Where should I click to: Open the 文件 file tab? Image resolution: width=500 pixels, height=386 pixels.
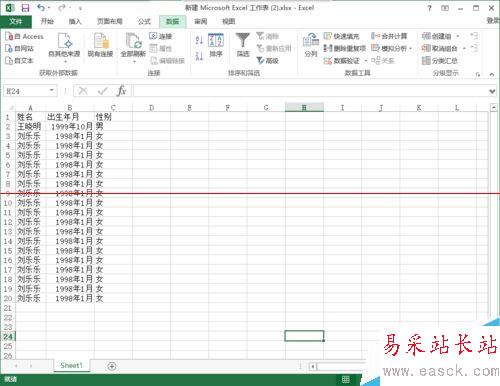(x=16, y=22)
